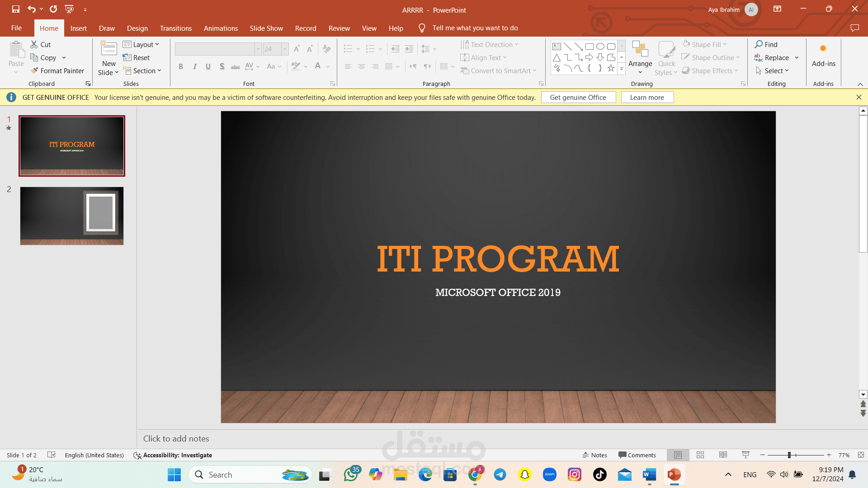Expand the Section dropdown

coord(142,70)
